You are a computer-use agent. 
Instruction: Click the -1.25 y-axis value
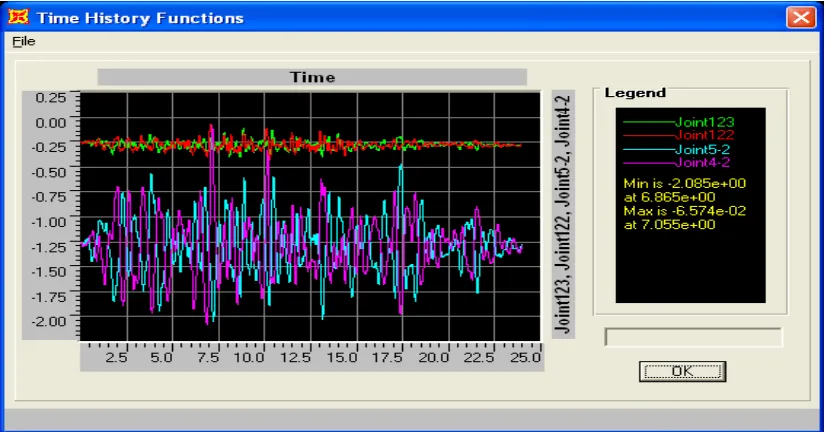tap(48, 247)
